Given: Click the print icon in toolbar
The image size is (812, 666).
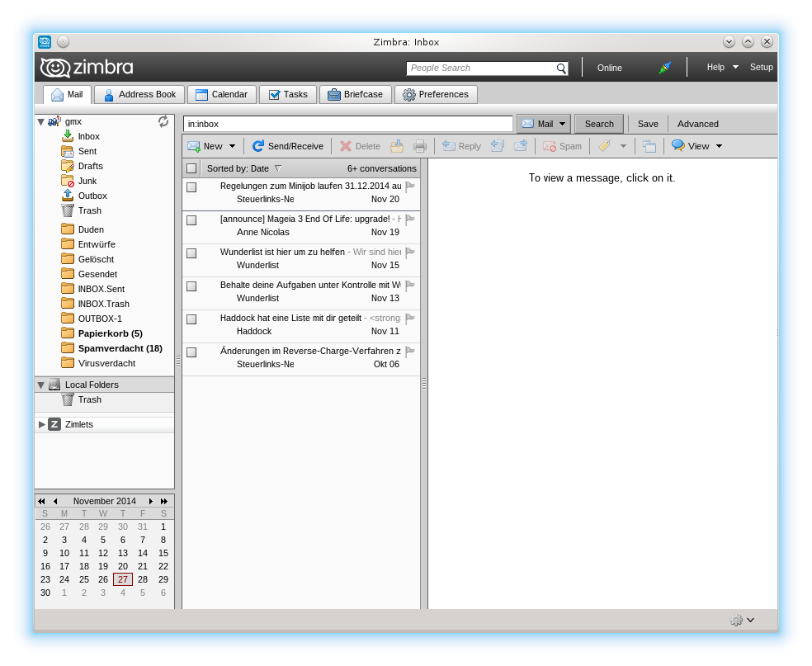Looking at the screenshot, I should (419, 146).
